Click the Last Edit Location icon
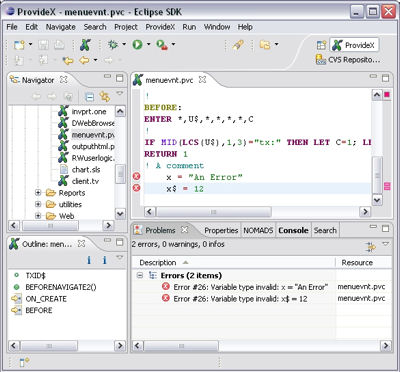400x372 pixels. (68, 61)
